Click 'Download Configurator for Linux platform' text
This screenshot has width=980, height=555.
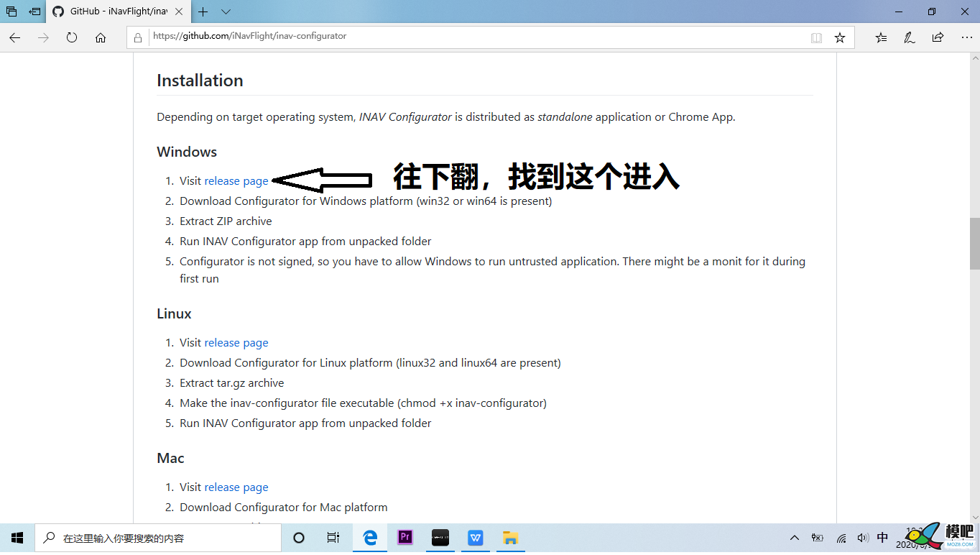(x=370, y=363)
